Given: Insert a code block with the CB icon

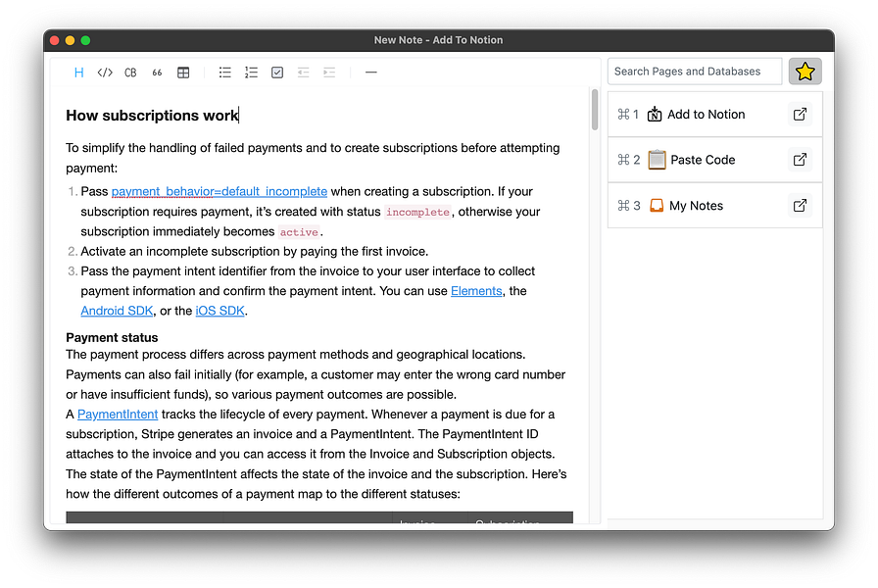Looking at the screenshot, I should (x=130, y=72).
